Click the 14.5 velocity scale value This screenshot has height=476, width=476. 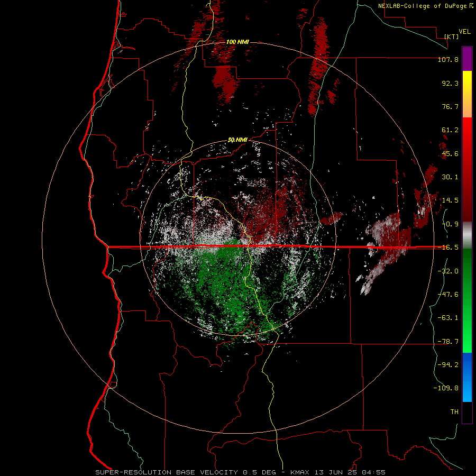pos(450,200)
